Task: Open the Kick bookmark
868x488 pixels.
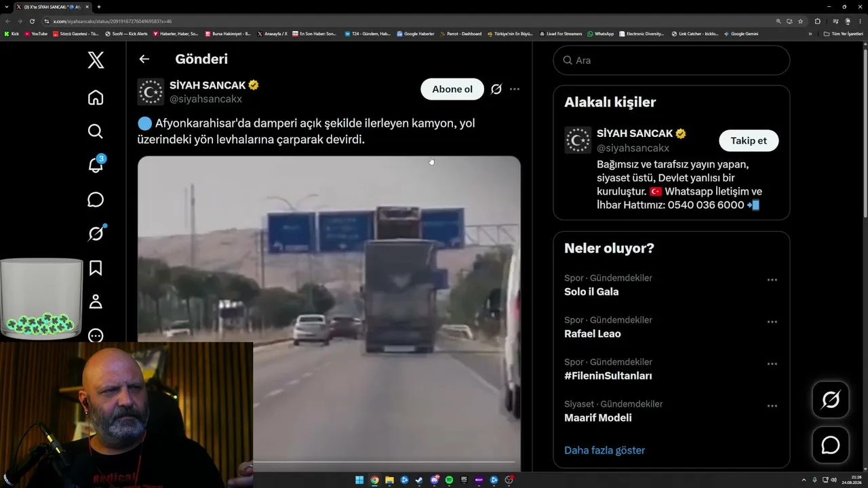Action: [x=12, y=33]
